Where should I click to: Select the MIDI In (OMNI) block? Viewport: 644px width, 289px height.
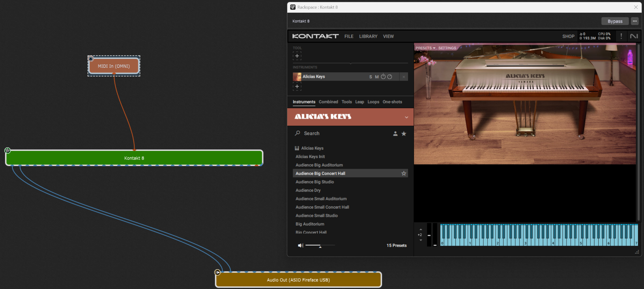pos(114,66)
